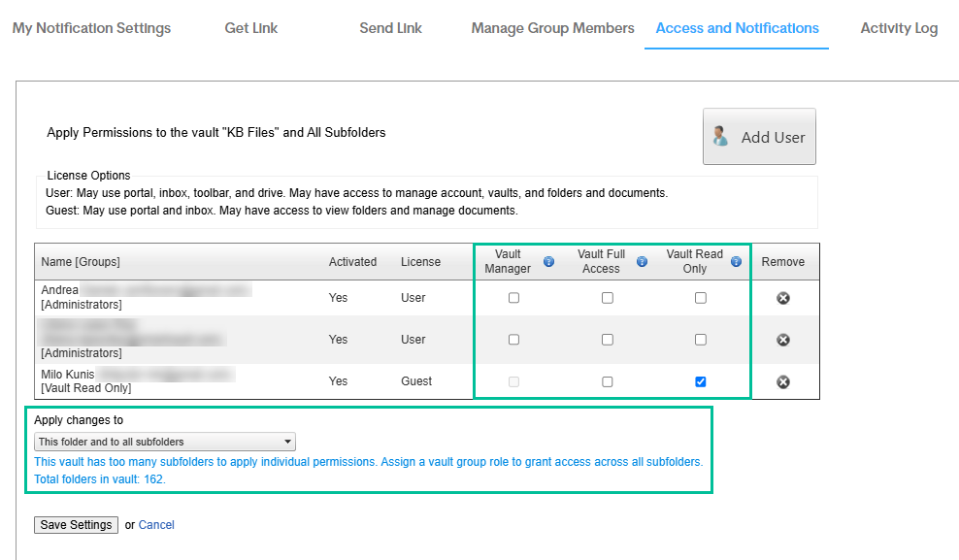
Task: Click the Vault Full Access column header text
Action: click(x=601, y=262)
